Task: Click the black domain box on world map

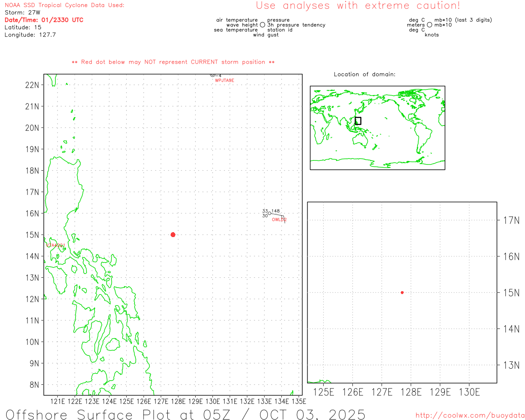Action: pyautogui.click(x=358, y=121)
